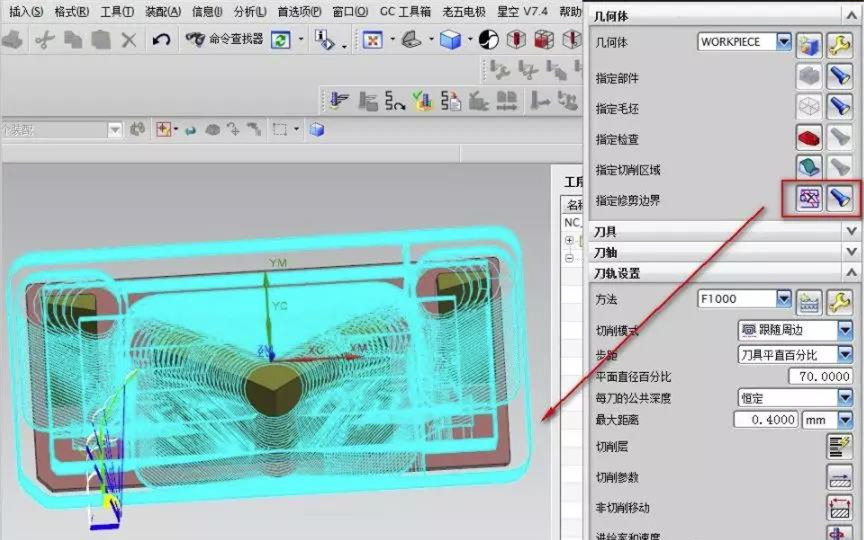Open the Preferences (首选项) menu
The height and width of the screenshot is (540, 864).
(x=298, y=11)
